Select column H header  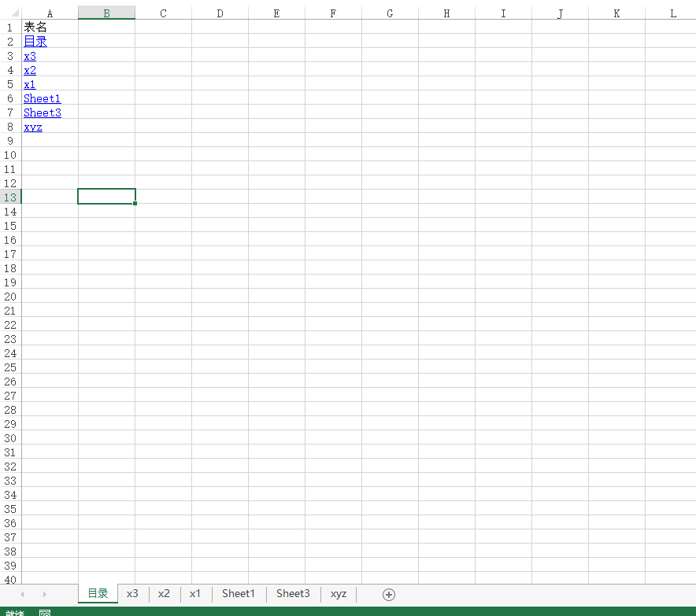pyautogui.click(x=446, y=13)
